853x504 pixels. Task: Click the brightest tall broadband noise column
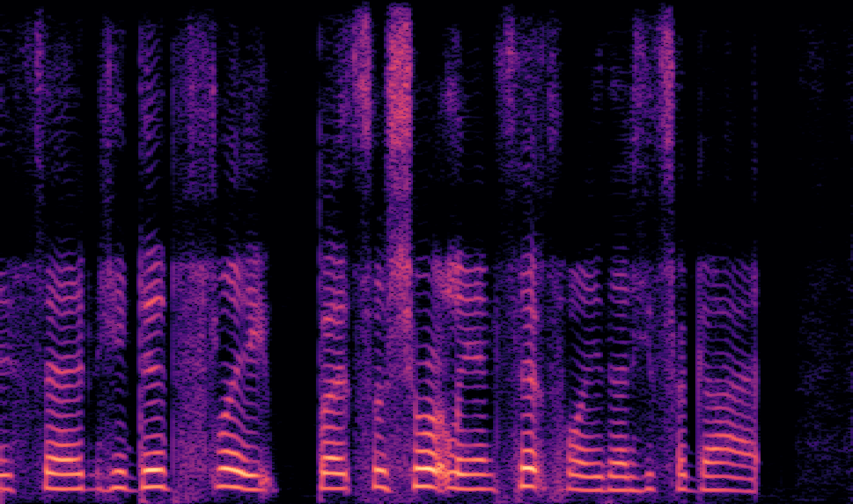click(399, 129)
